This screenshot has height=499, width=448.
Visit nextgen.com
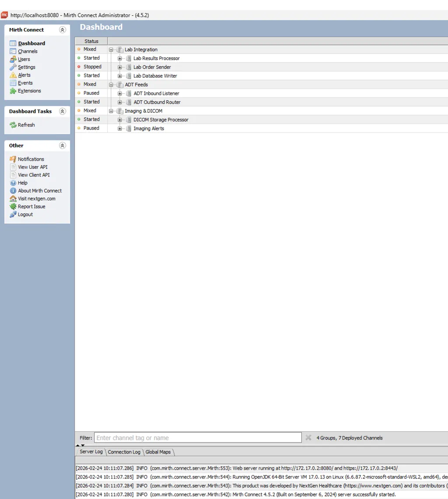[x=36, y=198]
